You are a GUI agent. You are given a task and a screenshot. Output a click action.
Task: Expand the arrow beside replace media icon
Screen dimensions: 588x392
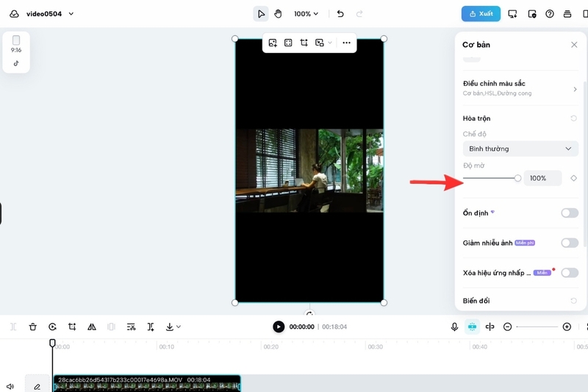[x=330, y=43]
